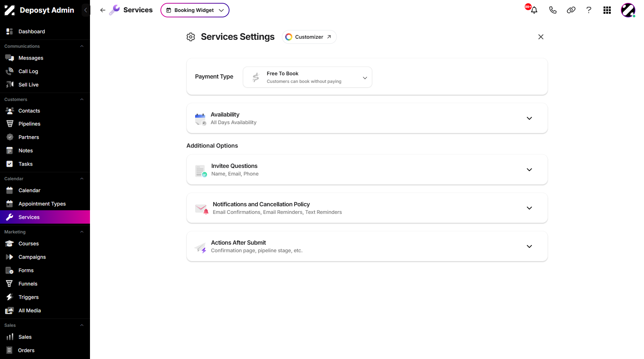Open All Media in sidebar
Viewport: 644px width, 359px height.
[45, 311]
